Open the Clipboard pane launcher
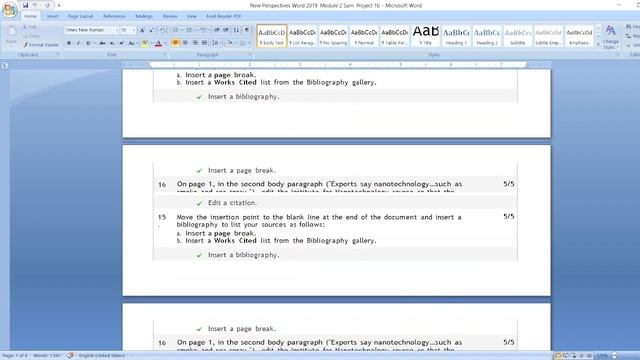This screenshot has width=640, height=360. [x=58, y=55]
